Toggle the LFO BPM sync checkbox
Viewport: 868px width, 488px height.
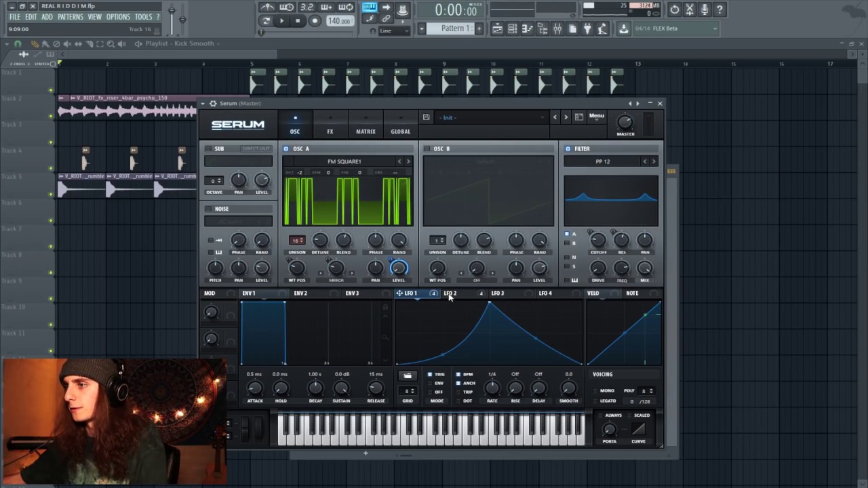coord(458,374)
